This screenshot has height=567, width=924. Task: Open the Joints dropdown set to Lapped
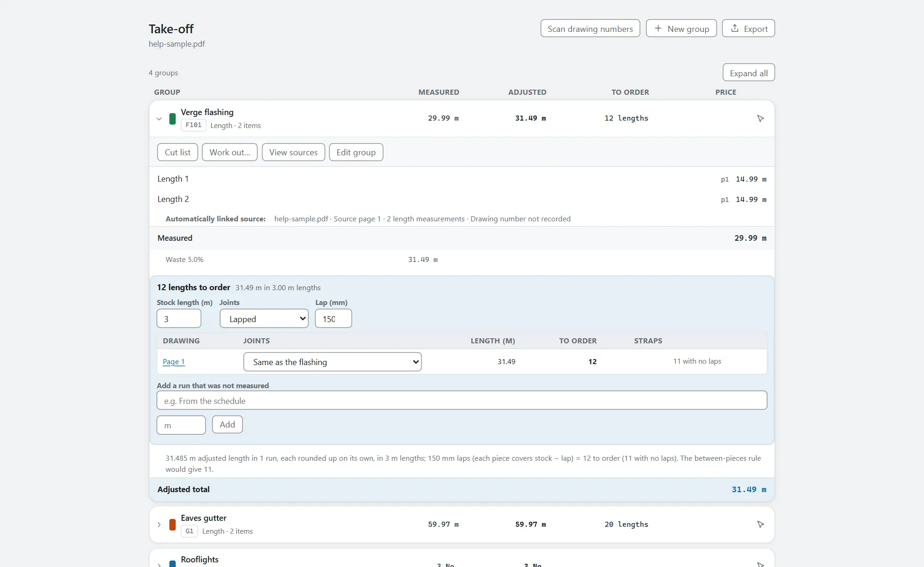[x=264, y=318]
